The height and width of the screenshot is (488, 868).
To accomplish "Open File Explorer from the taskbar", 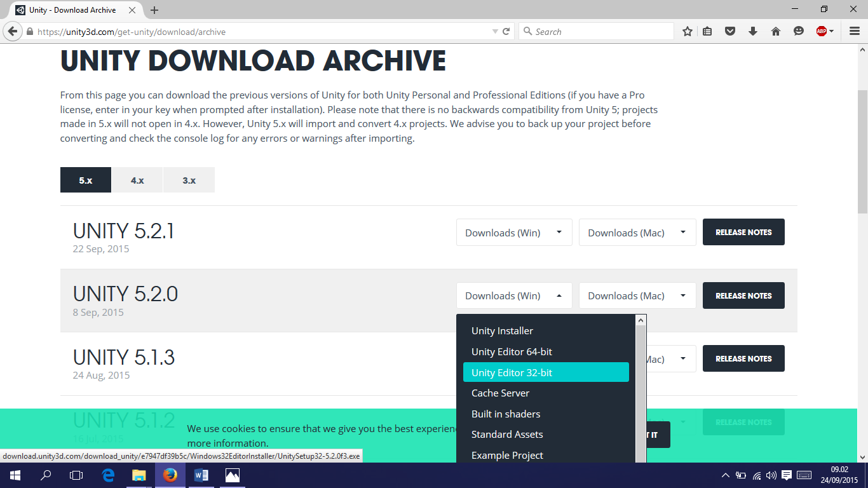I will (x=139, y=475).
